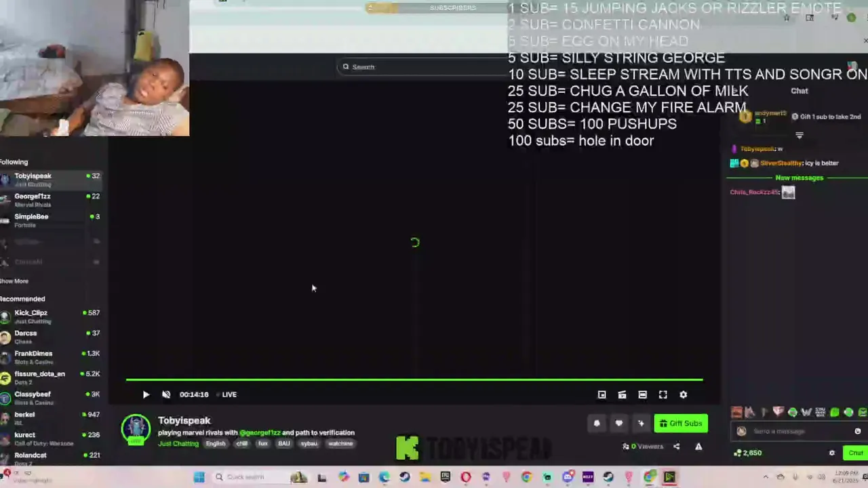Screen dimensions: 868x488
Task: Open Opera browser from the taskbar
Action: click(466, 477)
